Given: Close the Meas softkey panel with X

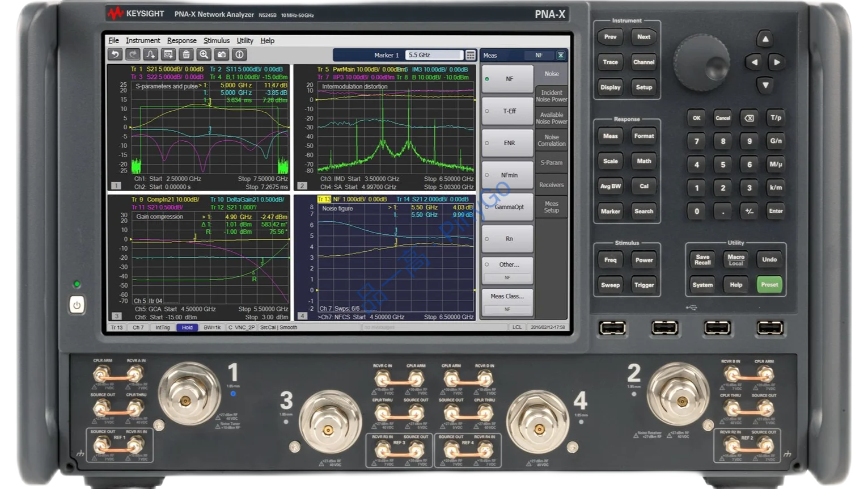Looking at the screenshot, I should point(561,55).
